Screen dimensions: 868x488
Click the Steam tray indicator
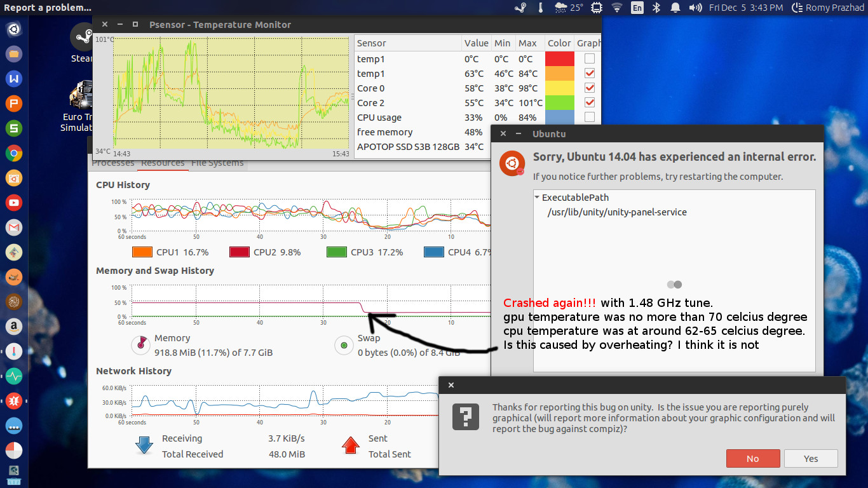point(520,8)
